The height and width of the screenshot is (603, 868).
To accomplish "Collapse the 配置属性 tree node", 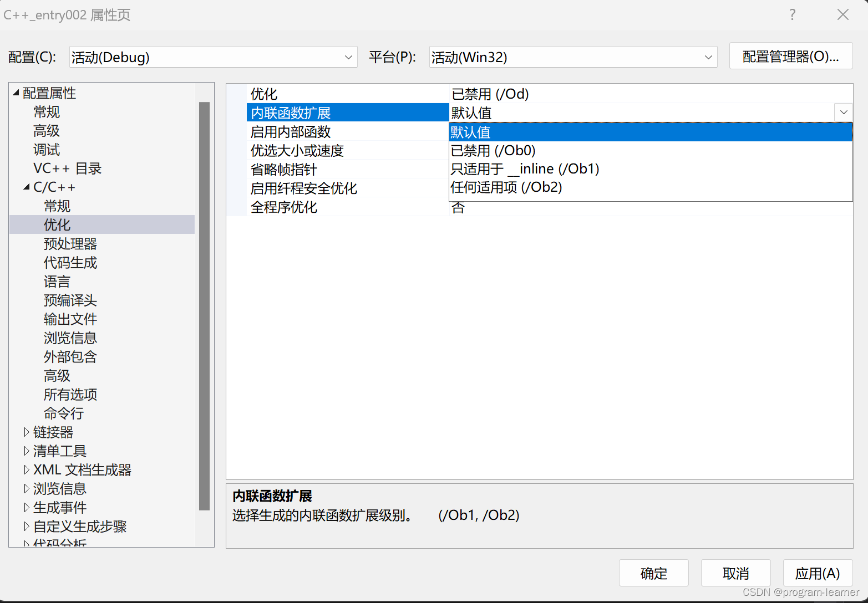I will (x=16, y=93).
